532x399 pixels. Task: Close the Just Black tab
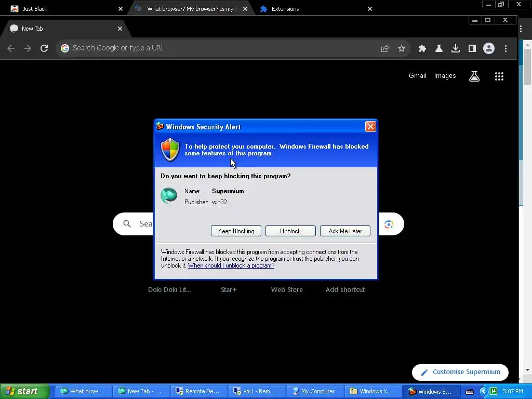coord(120,9)
